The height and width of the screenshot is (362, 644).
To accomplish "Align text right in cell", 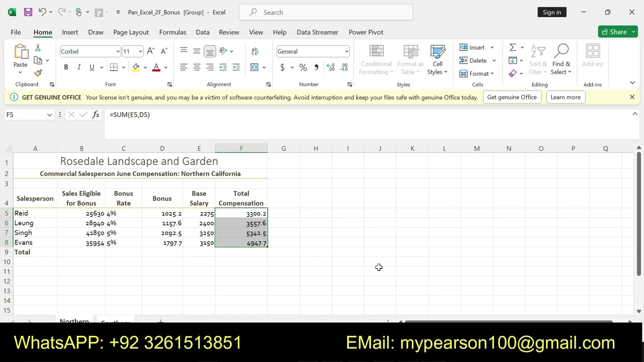I will pyautogui.click(x=210, y=67).
